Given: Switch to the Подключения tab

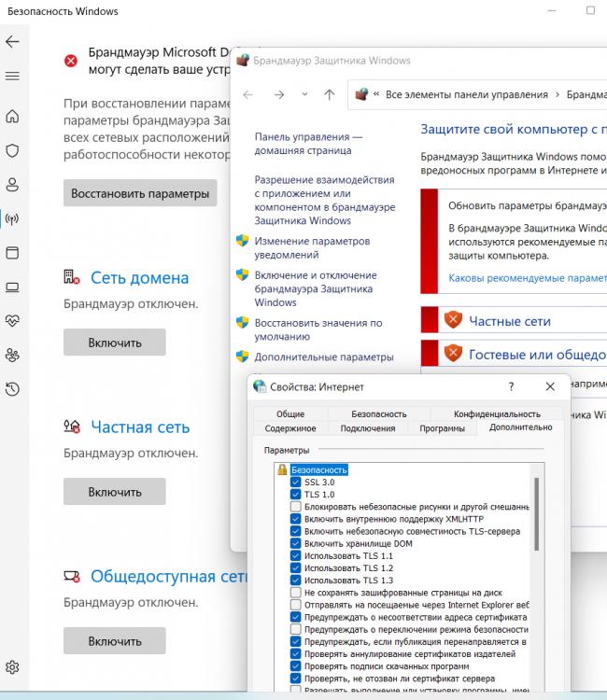Looking at the screenshot, I should click(x=368, y=428).
